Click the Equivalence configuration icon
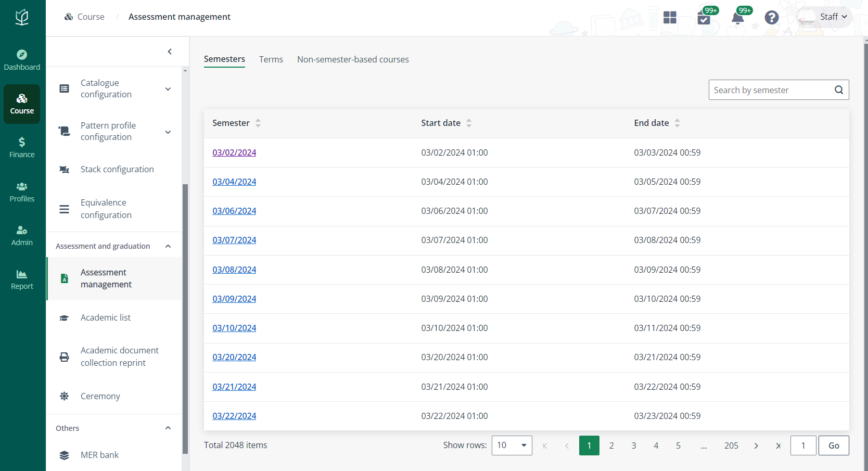 point(64,209)
